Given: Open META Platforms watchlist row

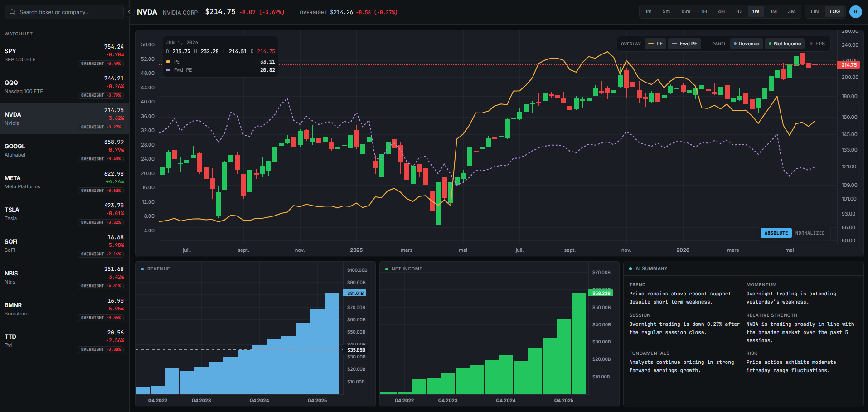Looking at the screenshot, I should [64, 182].
